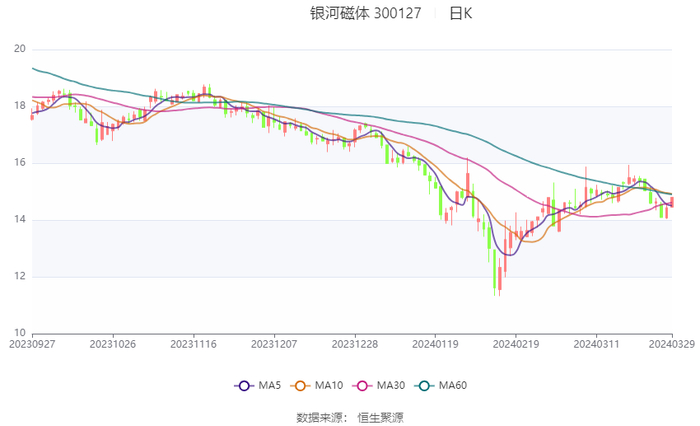The image size is (700, 426).
Task: Click the MA10 orange legend marker
Action: pyautogui.click(x=299, y=386)
